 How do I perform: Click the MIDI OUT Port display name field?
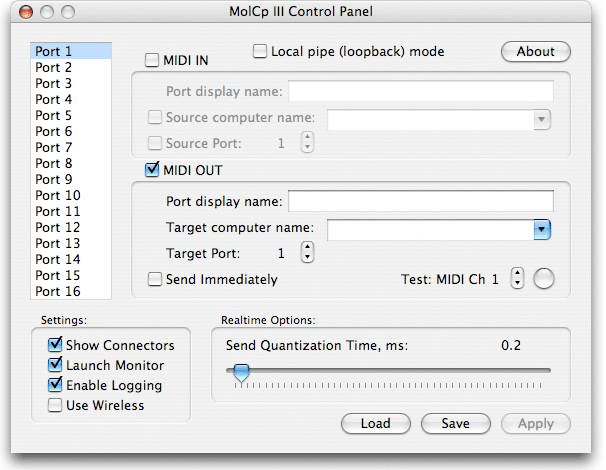420,201
